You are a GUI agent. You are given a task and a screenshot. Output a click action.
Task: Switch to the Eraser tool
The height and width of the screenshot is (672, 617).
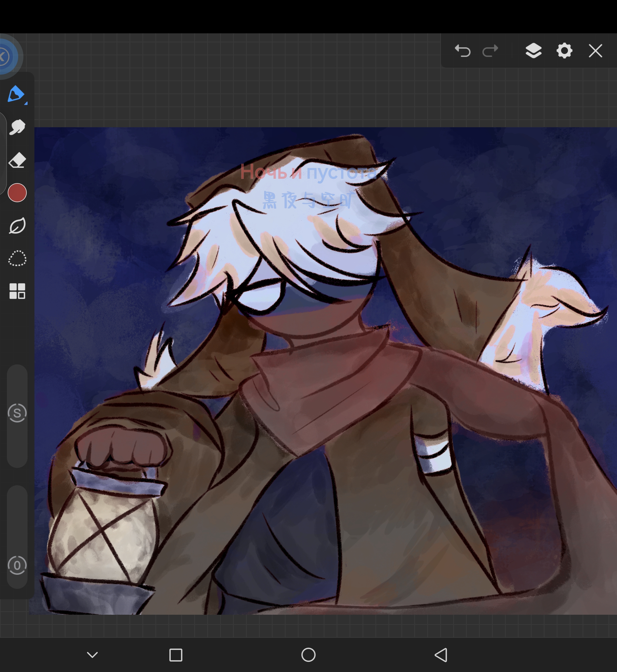(17, 160)
